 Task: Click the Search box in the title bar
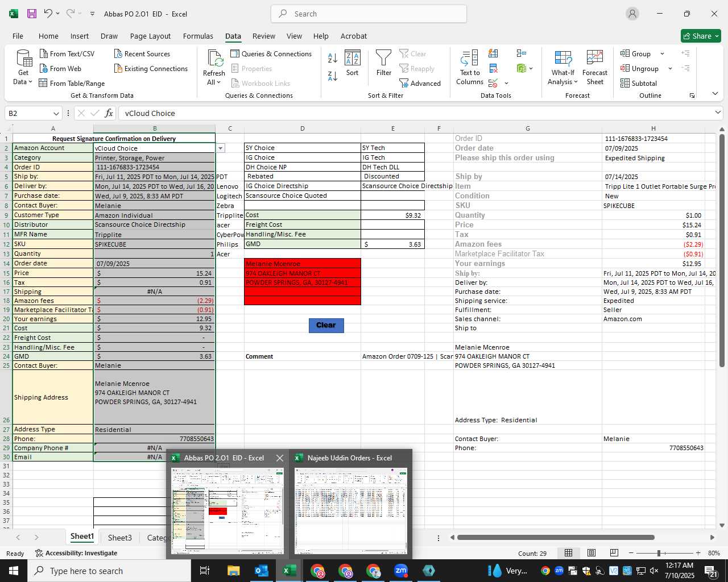(369, 14)
